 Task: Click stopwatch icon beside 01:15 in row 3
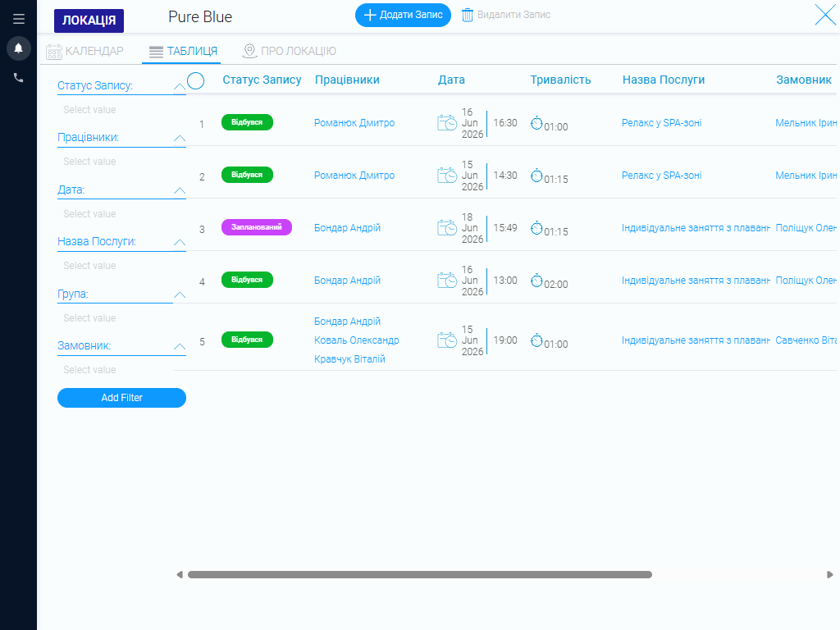coord(536,228)
